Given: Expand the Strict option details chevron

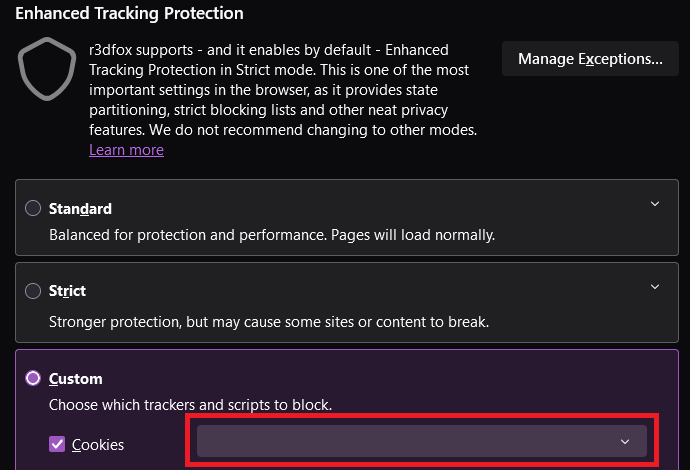Looking at the screenshot, I should (x=655, y=287).
